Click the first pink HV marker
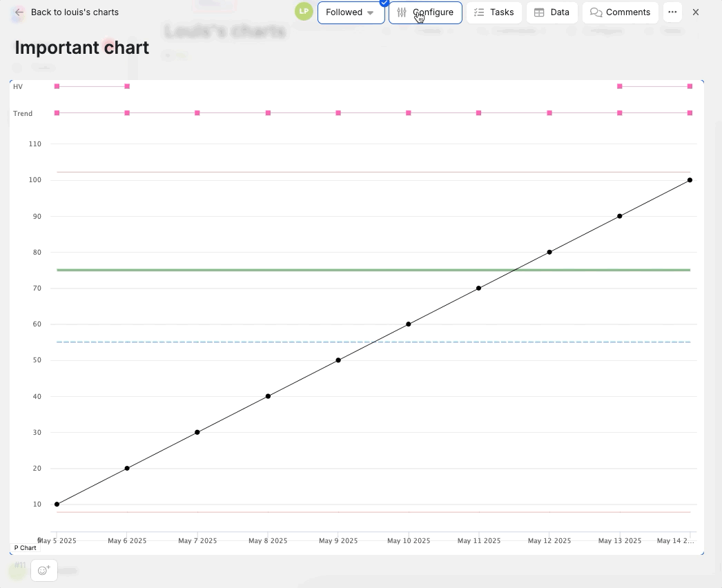This screenshot has width=722, height=588. pos(57,86)
